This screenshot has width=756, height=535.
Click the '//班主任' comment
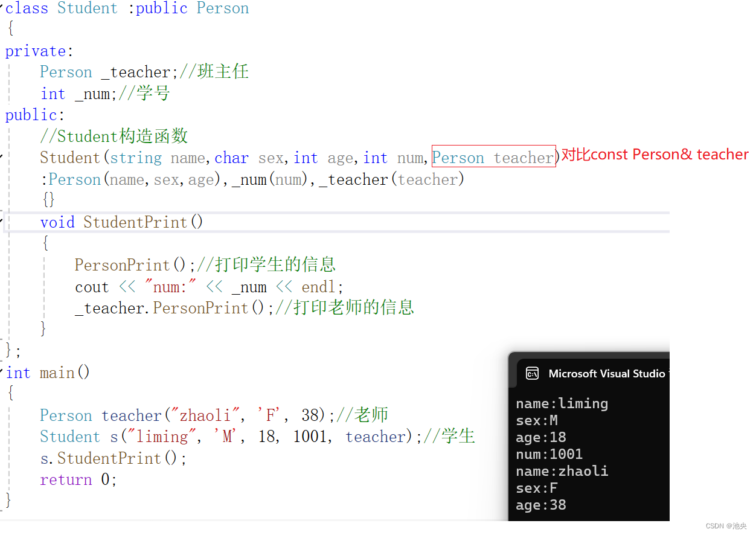click(x=214, y=72)
